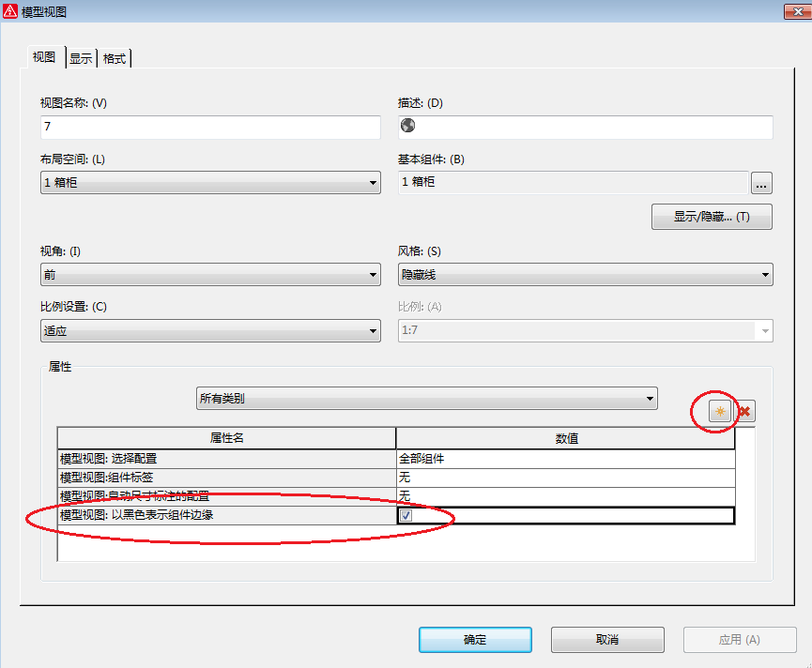Open the basic component browse (...) button
The image size is (812, 668).
coord(761,182)
